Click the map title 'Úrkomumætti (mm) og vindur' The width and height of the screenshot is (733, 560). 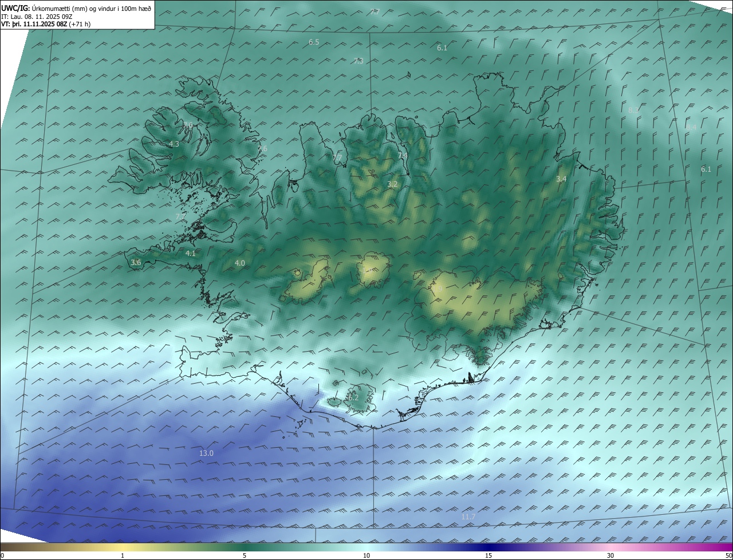pos(75,8)
